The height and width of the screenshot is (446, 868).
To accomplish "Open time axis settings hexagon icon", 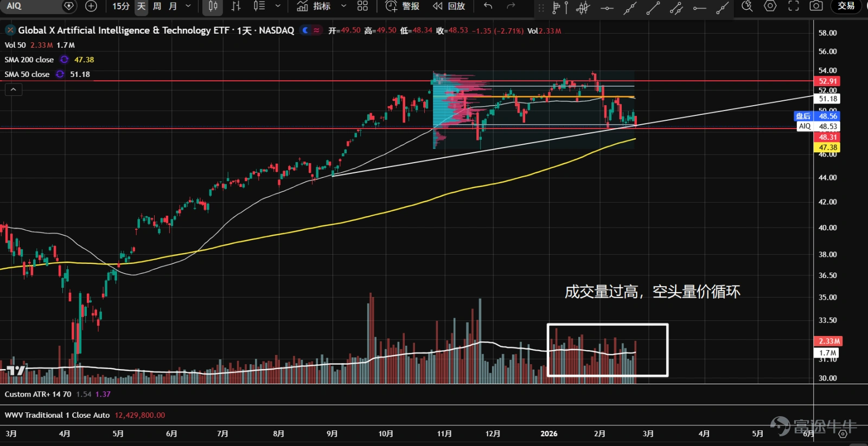I will 843,434.
